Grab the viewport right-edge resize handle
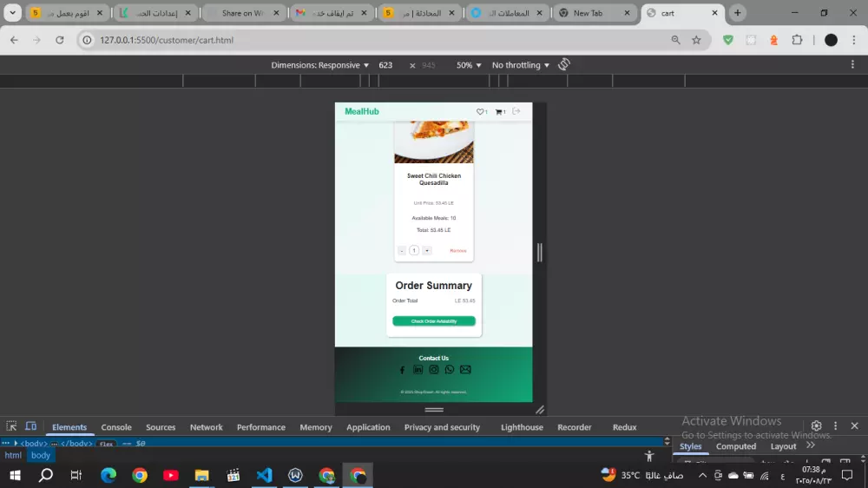This screenshot has height=488, width=868. [x=540, y=253]
